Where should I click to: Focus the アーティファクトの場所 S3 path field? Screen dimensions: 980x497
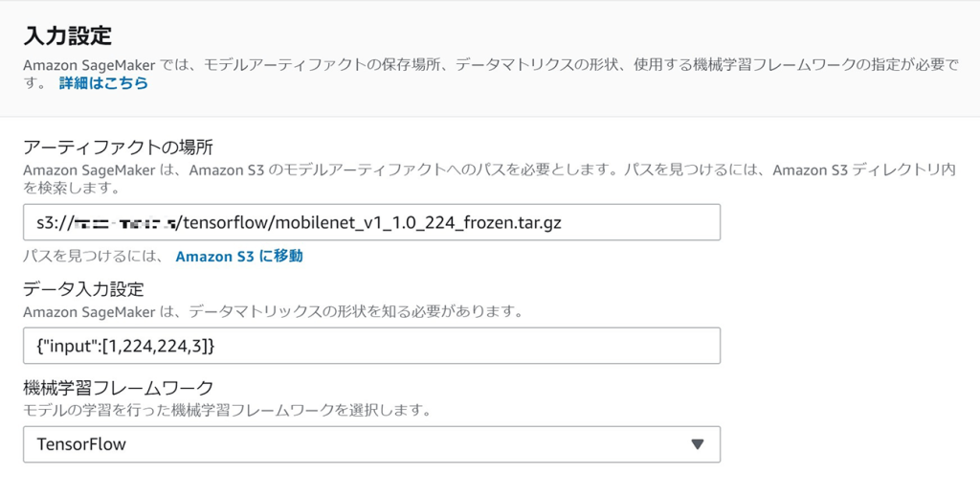372,222
